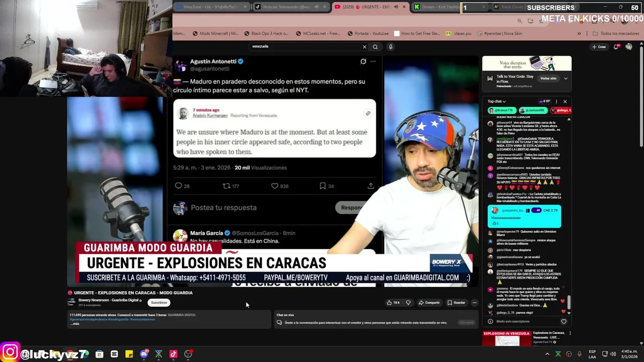Close the live chat panel
This screenshot has width=644, height=362.
[565, 102]
